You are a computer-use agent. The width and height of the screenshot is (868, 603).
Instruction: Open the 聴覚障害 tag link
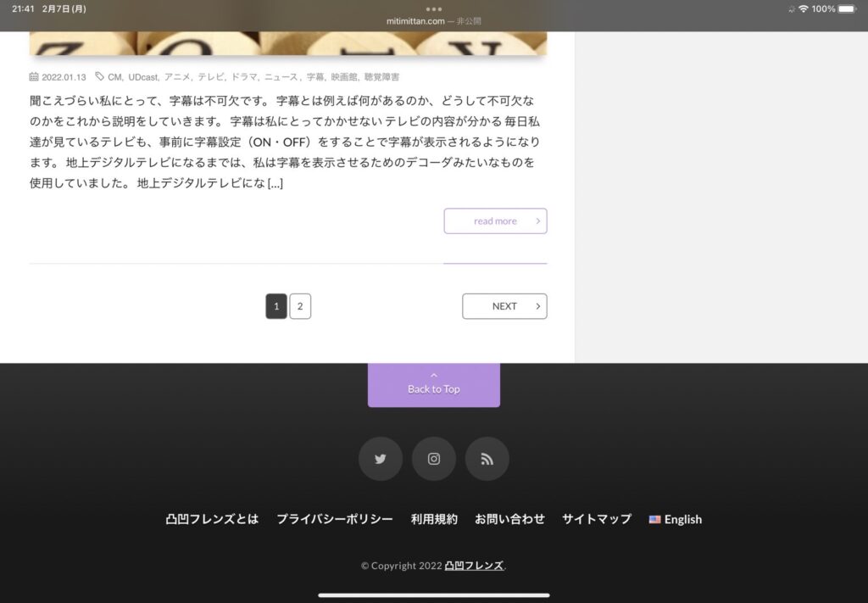381,77
